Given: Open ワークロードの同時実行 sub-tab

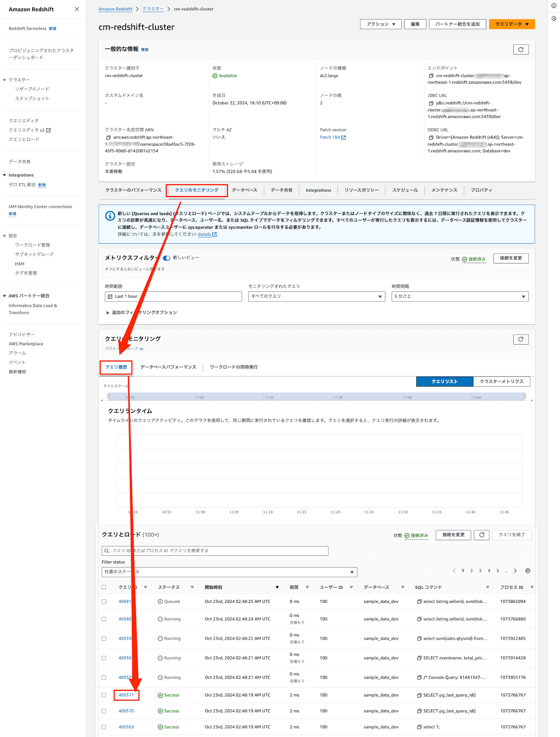Looking at the screenshot, I should (234, 367).
